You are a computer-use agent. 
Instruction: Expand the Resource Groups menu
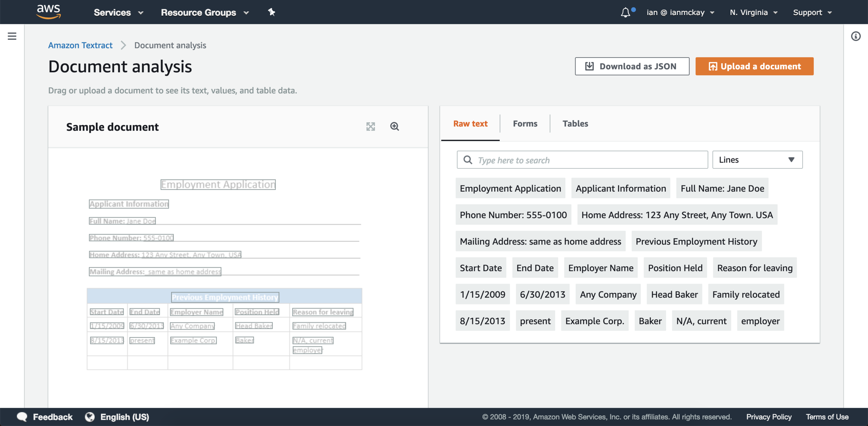coord(205,12)
